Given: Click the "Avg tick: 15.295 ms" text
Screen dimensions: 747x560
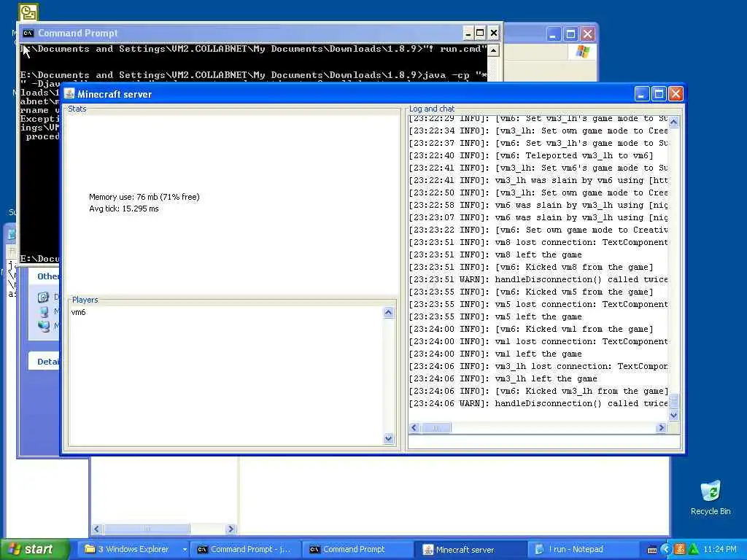Looking at the screenshot, I should pos(124,209).
